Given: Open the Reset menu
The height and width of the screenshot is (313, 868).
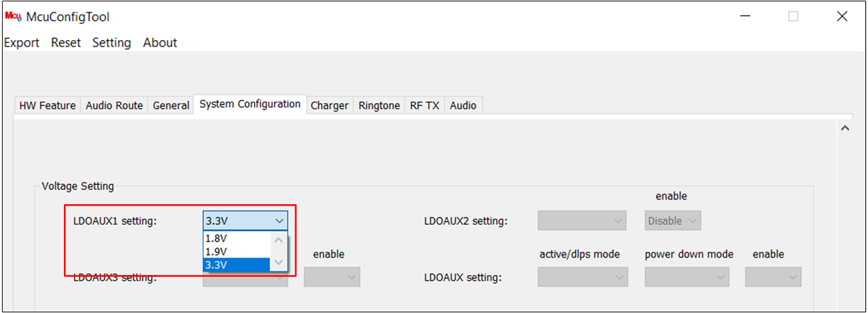Looking at the screenshot, I should (x=66, y=43).
